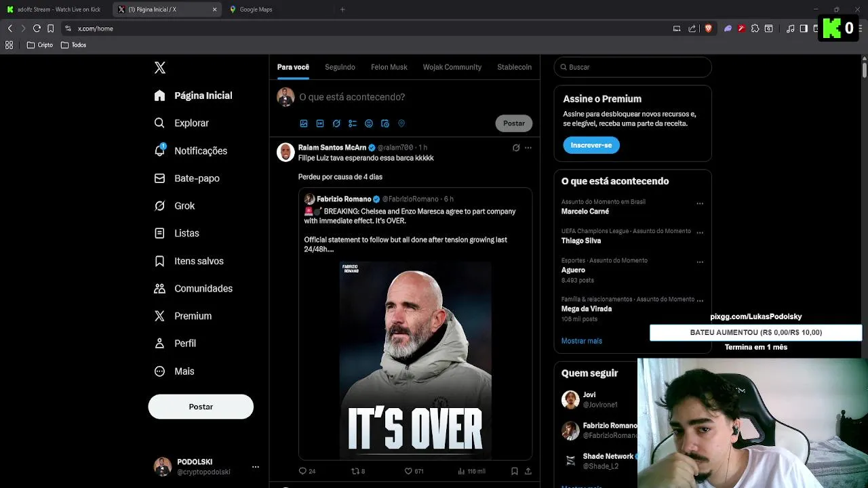Image resolution: width=868 pixels, height=488 pixels.
Task: Open Notificações with the bell icon
Action: pyautogui.click(x=191, y=151)
